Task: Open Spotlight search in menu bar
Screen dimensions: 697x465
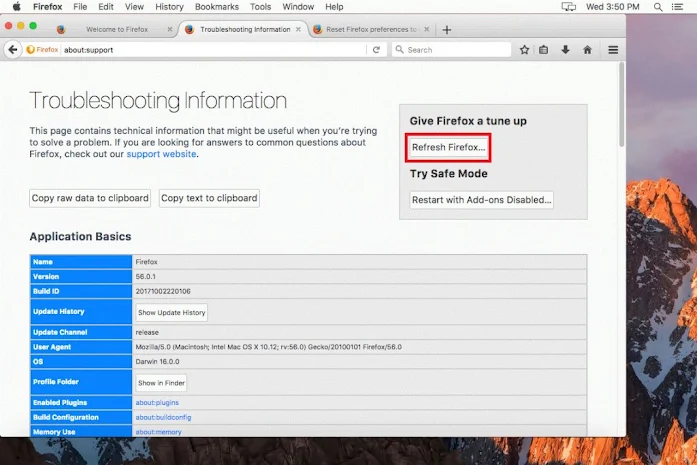Action: (x=658, y=7)
